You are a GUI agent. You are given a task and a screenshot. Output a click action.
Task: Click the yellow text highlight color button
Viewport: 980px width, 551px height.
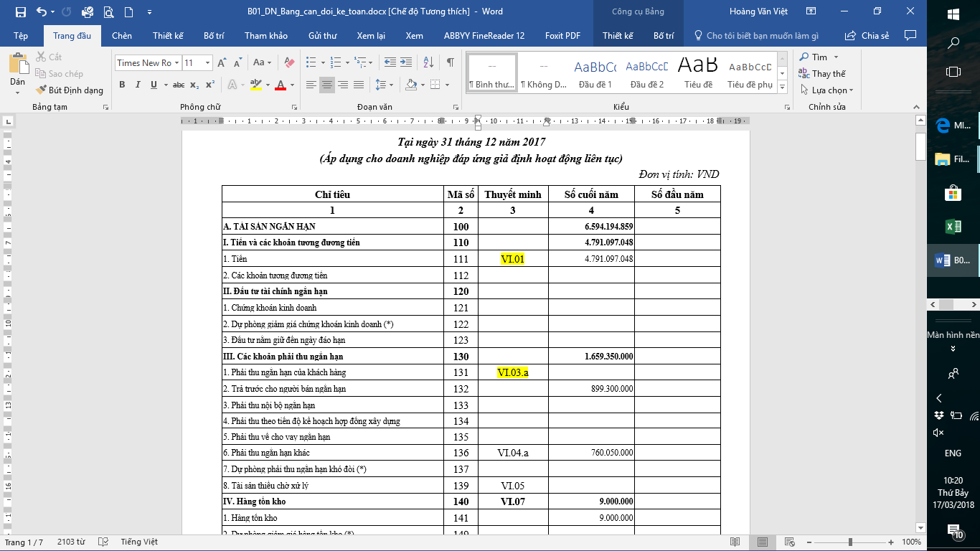click(x=255, y=85)
